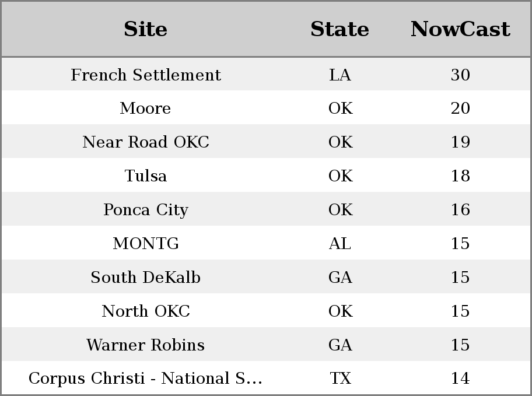Open the Near Road OKC entry

point(146,142)
